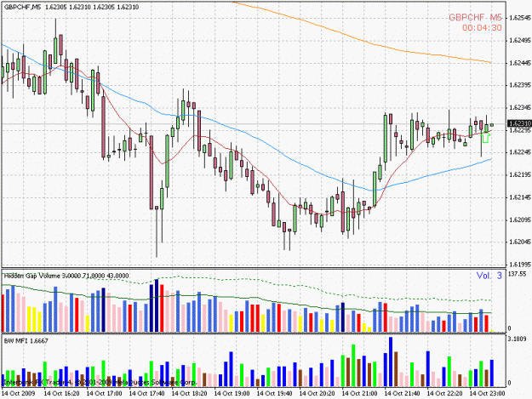
Task: Click the 1.61995 price axis label
Action: (520, 264)
